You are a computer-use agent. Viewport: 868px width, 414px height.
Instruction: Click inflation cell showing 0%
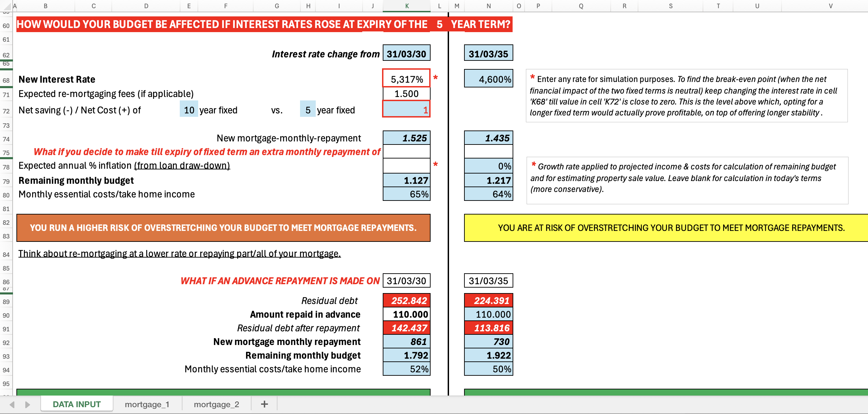tap(488, 166)
